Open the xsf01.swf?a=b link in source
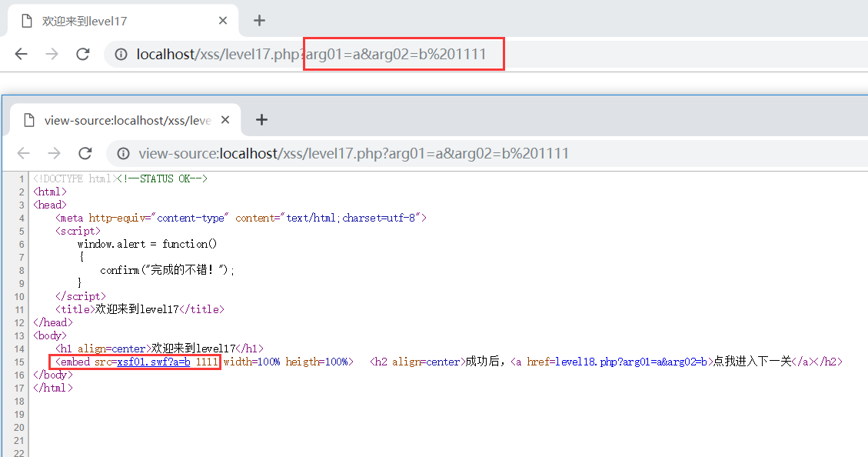Image resolution: width=868 pixels, height=457 pixels. [x=153, y=362]
